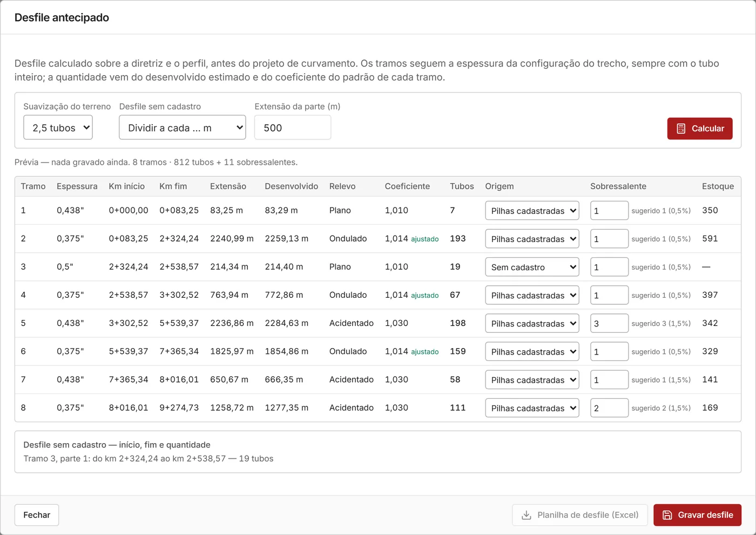The width and height of the screenshot is (756, 535).
Task: Expand the Origem dropdown for tramo 4
Action: [532, 295]
